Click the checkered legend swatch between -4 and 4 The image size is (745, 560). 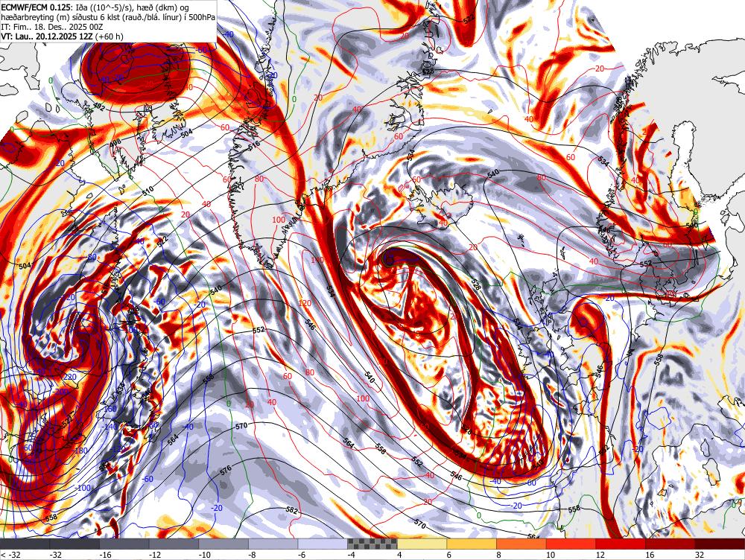372,544
